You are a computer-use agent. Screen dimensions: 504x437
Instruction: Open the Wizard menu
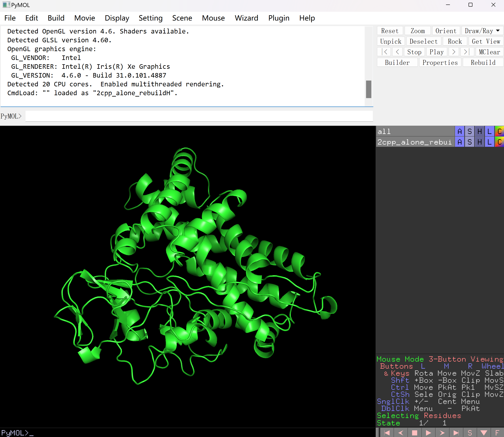coord(246,18)
